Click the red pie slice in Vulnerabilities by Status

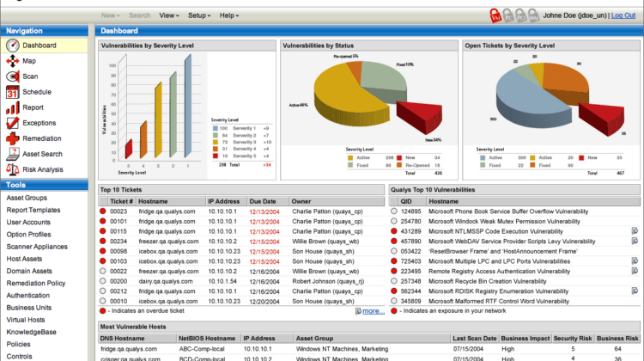(421, 117)
